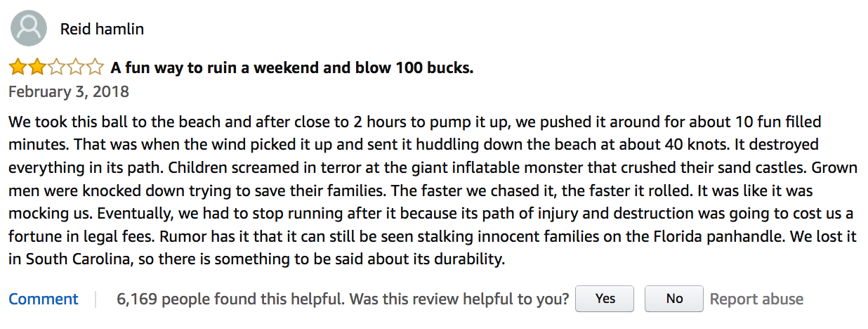This screenshot has width=868, height=329.
Task: Click the fourth empty star
Action: point(75,68)
